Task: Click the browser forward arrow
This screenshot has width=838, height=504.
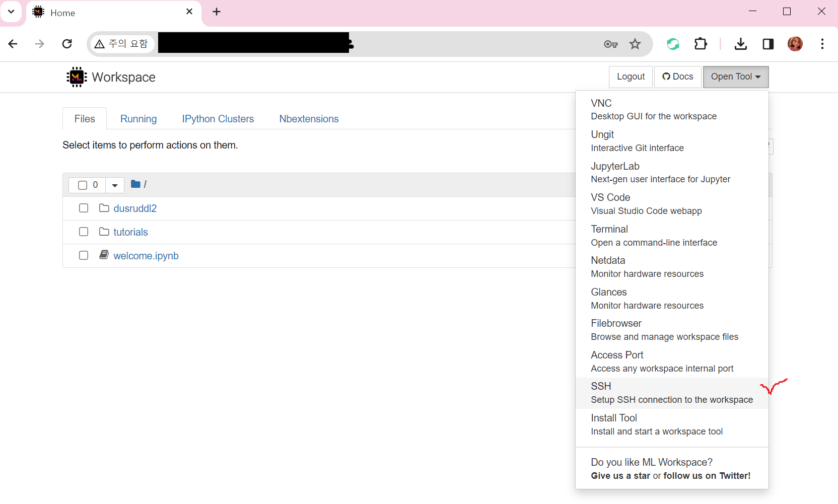Action: 40,44
